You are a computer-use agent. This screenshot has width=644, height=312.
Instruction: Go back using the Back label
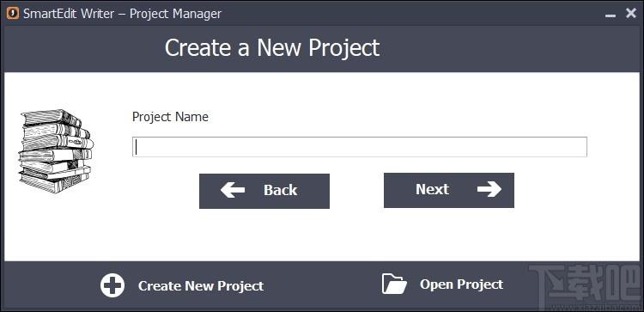point(281,190)
